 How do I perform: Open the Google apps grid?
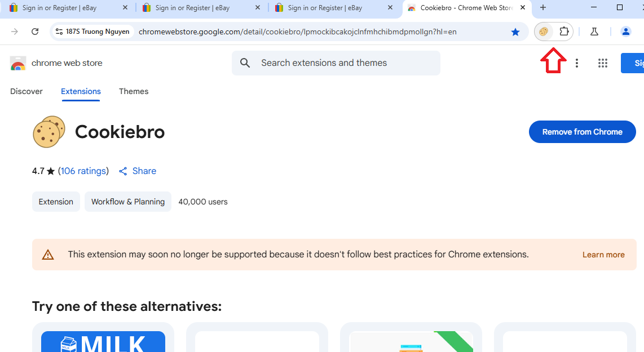click(x=602, y=63)
